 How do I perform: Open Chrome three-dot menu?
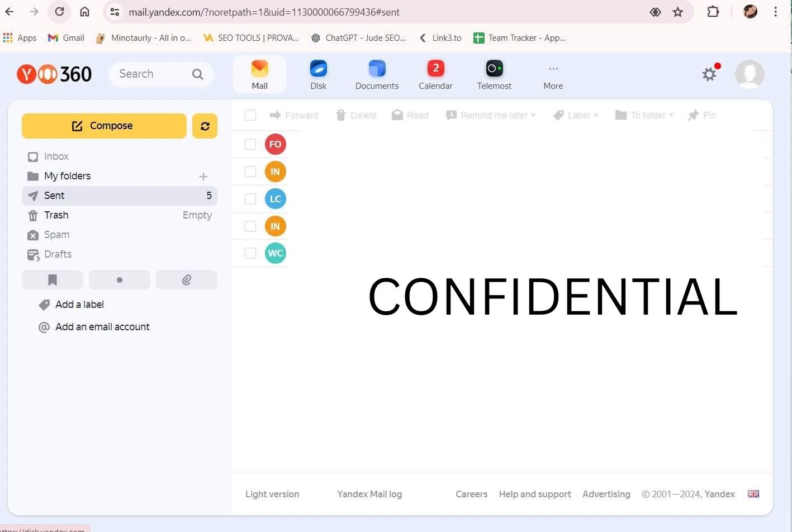pyautogui.click(x=775, y=12)
